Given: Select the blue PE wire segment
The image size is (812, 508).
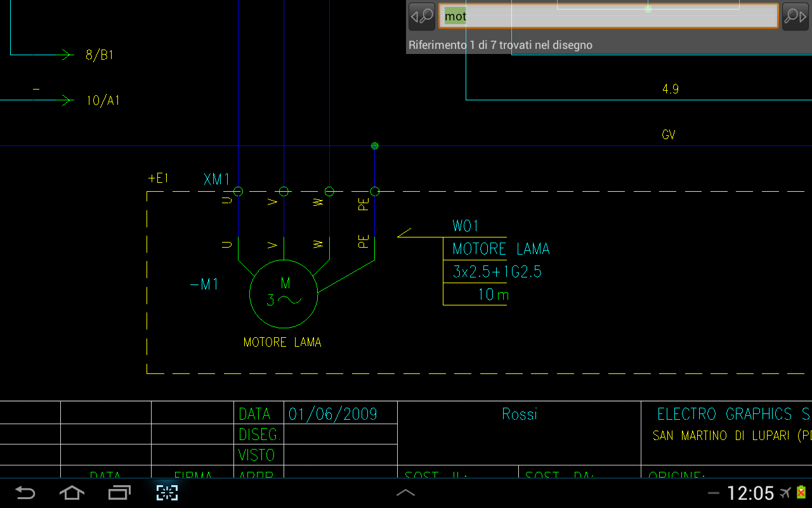Looking at the screenshot, I should [x=375, y=192].
